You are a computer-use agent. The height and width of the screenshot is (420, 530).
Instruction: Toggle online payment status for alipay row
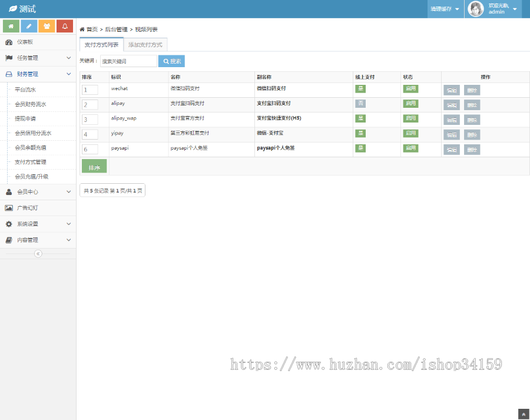click(360, 104)
